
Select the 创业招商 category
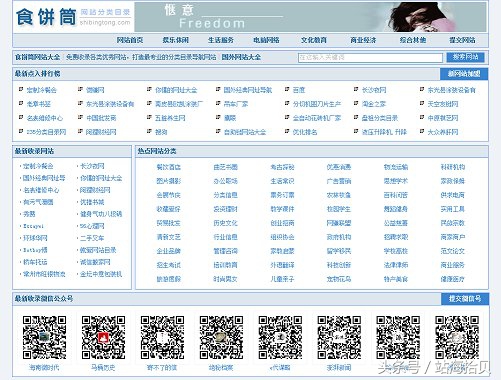(282, 223)
